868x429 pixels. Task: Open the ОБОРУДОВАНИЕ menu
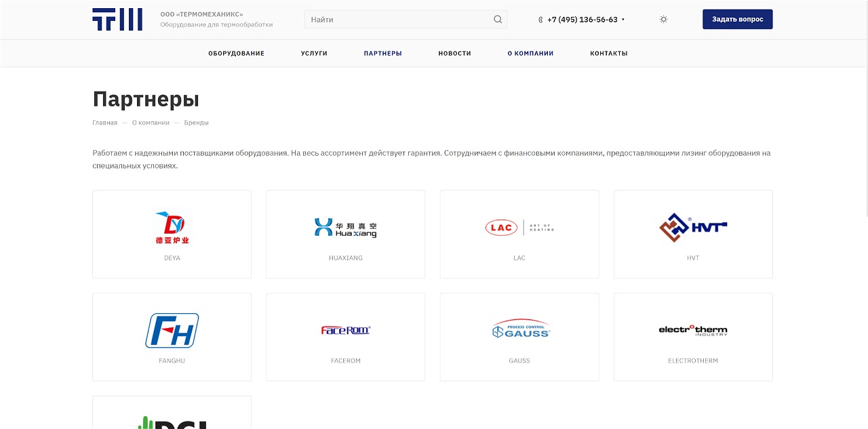[x=235, y=53]
